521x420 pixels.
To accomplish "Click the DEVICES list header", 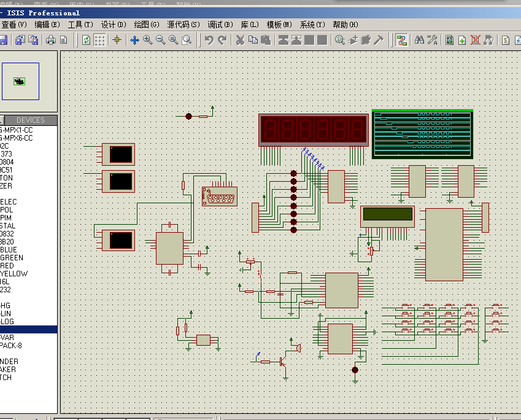I will (x=31, y=120).
